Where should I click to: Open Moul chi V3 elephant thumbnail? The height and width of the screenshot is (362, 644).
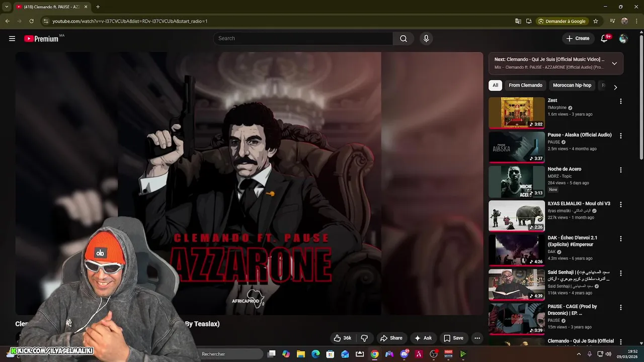coord(516,216)
